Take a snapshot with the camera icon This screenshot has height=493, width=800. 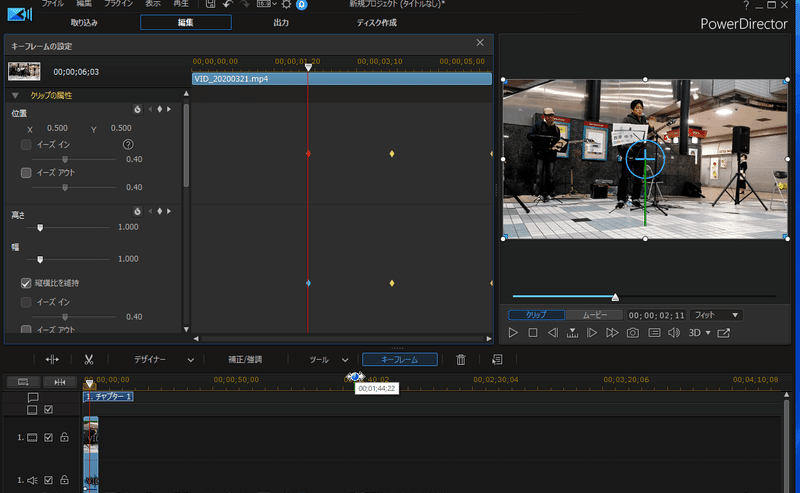[633, 333]
